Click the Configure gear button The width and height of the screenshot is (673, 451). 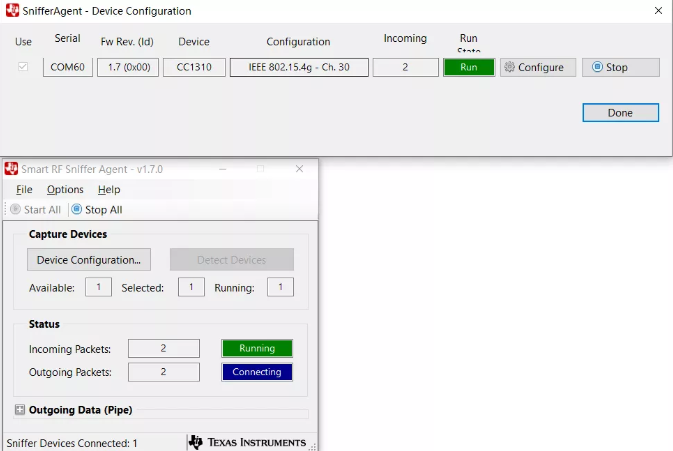(537, 67)
